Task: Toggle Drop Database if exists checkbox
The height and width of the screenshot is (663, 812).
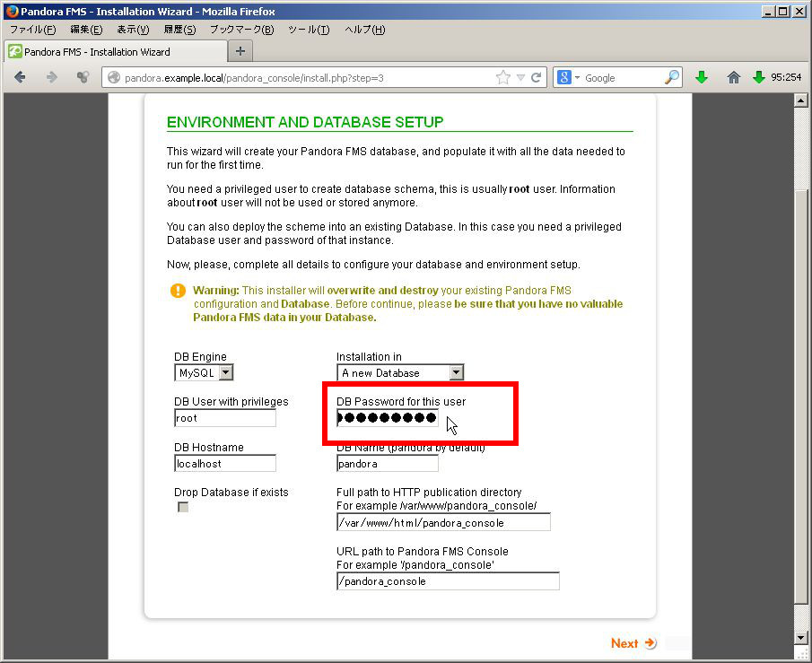Action: 183,507
